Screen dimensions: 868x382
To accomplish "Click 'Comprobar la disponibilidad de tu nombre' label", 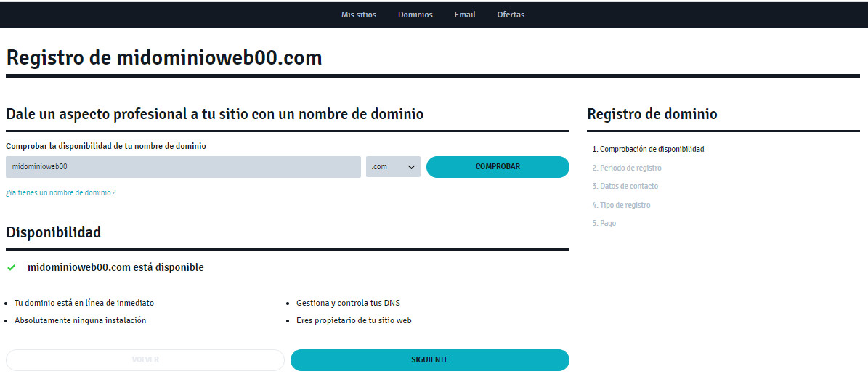I will [106, 146].
